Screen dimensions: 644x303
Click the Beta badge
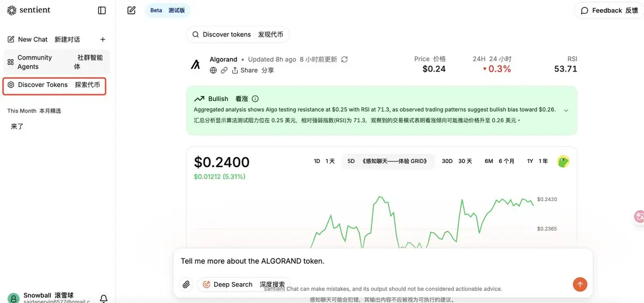(x=167, y=10)
